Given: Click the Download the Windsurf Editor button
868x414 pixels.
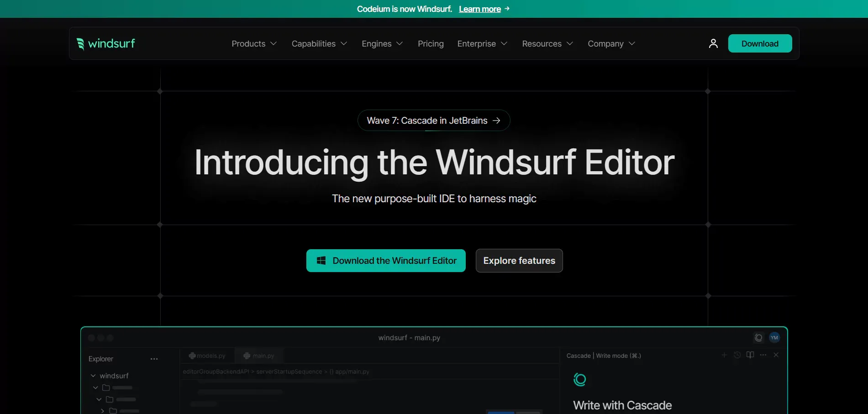Looking at the screenshot, I should pyautogui.click(x=386, y=261).
